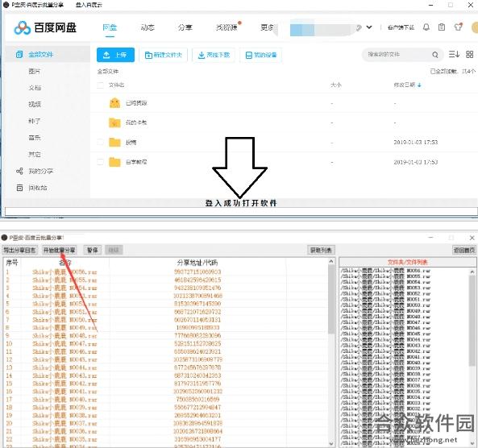
Task: Click the 大小 column header
Action: [x=336, y=85]
